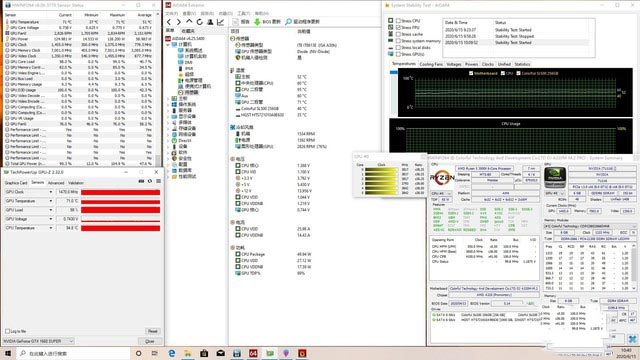
Task: Open driver update magnifier in AIDA64
Action: click(x=289, y=22)
